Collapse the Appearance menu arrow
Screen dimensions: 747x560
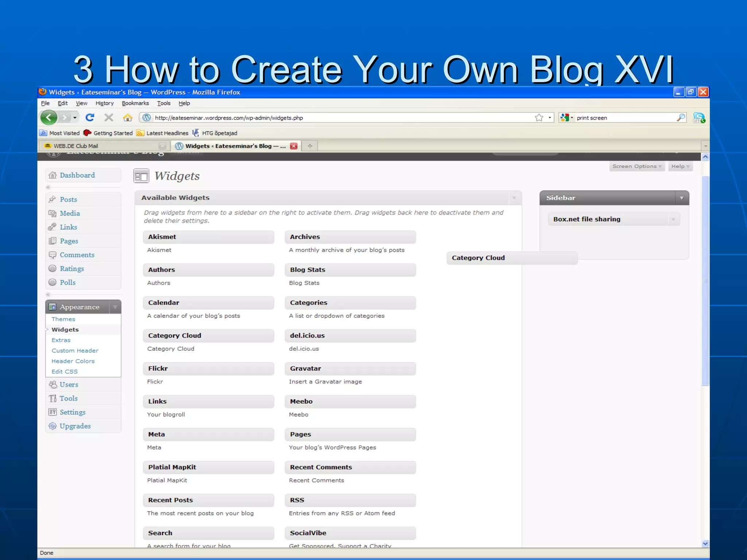coord(115,307)
